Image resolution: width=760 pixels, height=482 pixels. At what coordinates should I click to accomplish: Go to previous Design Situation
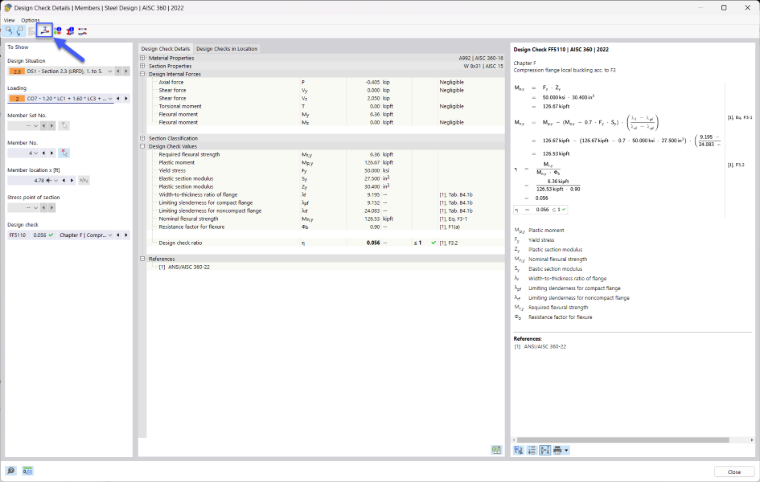click(x=118, y=71)
